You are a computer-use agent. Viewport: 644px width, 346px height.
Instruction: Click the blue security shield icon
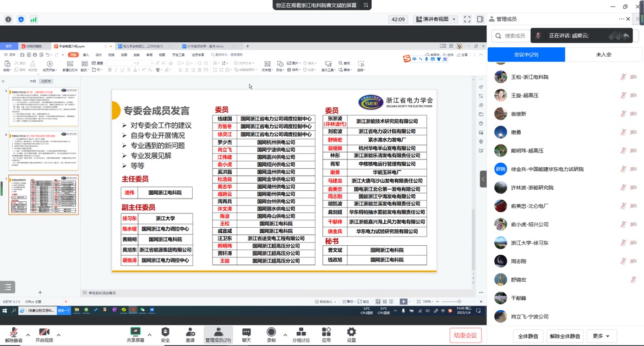tap(21, 19)
